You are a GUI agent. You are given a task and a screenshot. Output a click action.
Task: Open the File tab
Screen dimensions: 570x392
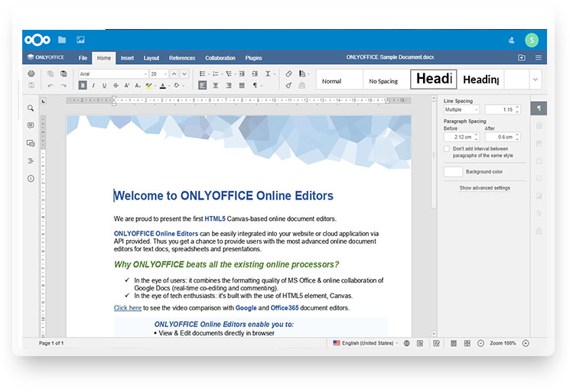click(83, 58)
